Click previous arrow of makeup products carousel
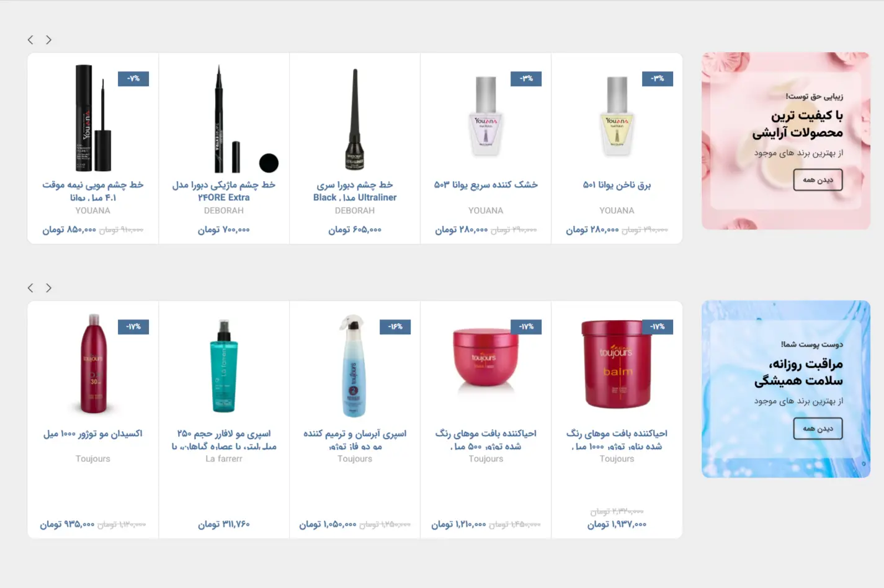Screen dimensions: 884x588 point(30,40)
